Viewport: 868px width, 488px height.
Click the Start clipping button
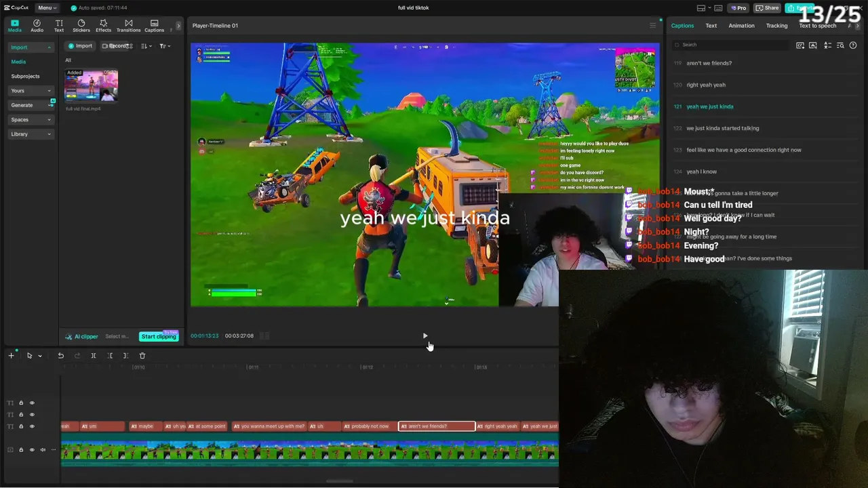[x=159, y=337]
